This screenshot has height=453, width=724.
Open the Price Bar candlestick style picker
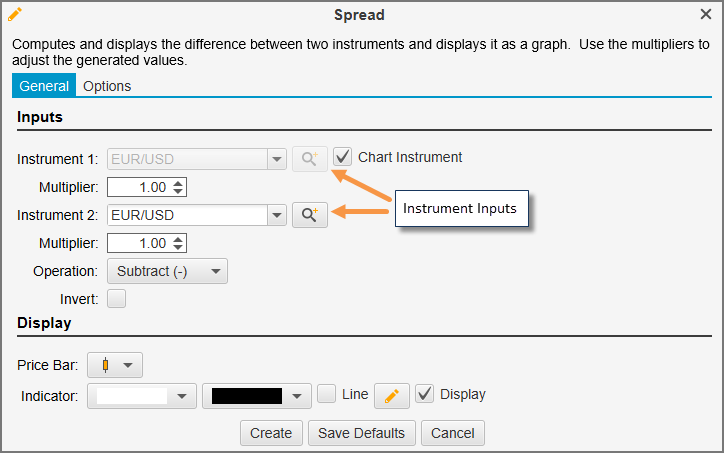pyautogui.click(x=115, y=365)
